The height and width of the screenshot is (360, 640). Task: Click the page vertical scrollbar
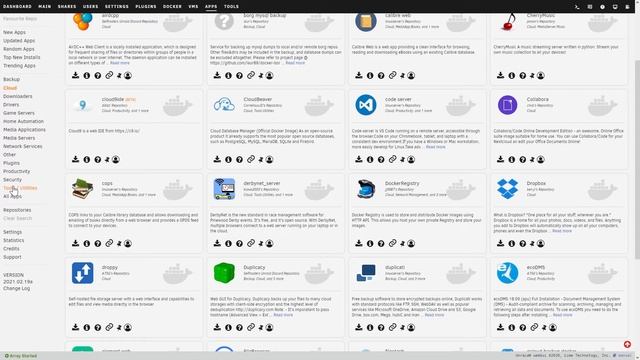637,159
